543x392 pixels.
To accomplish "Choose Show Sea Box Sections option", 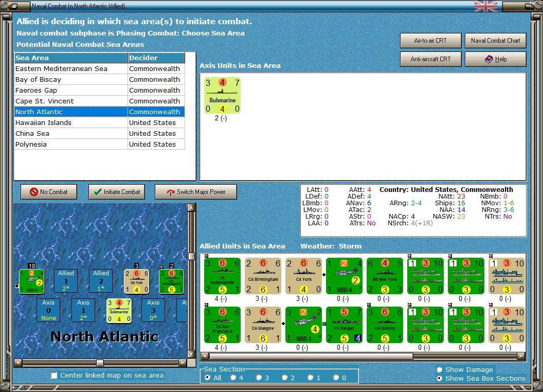I will coord(440,379).
